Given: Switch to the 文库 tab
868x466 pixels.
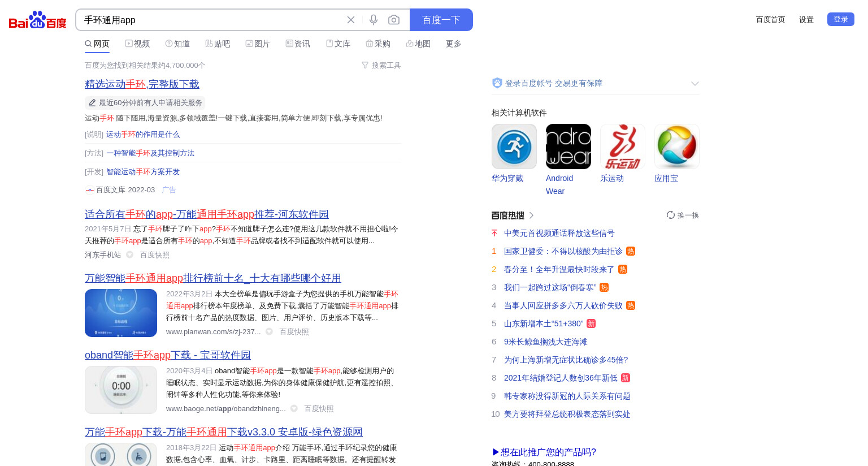Looking at the screenshot, I should pos(338,44).
